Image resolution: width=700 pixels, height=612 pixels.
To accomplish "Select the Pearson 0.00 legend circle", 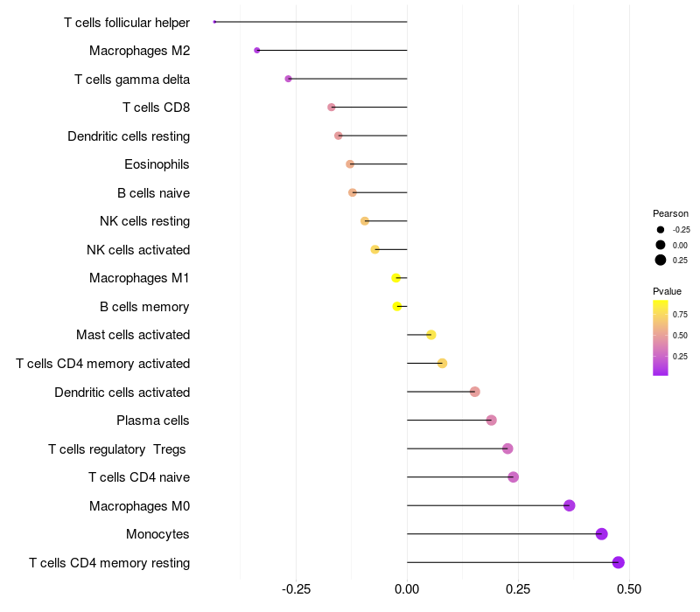I will click(x=661, y=245).
